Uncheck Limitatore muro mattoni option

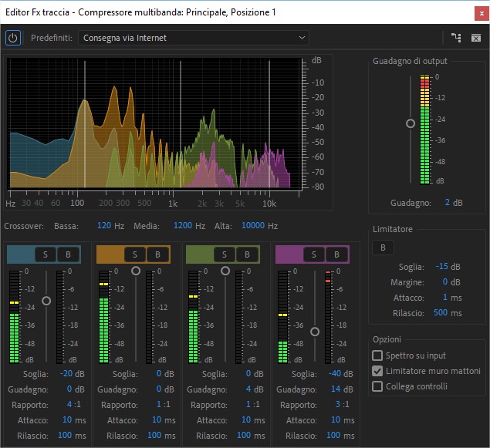point(377,371)
